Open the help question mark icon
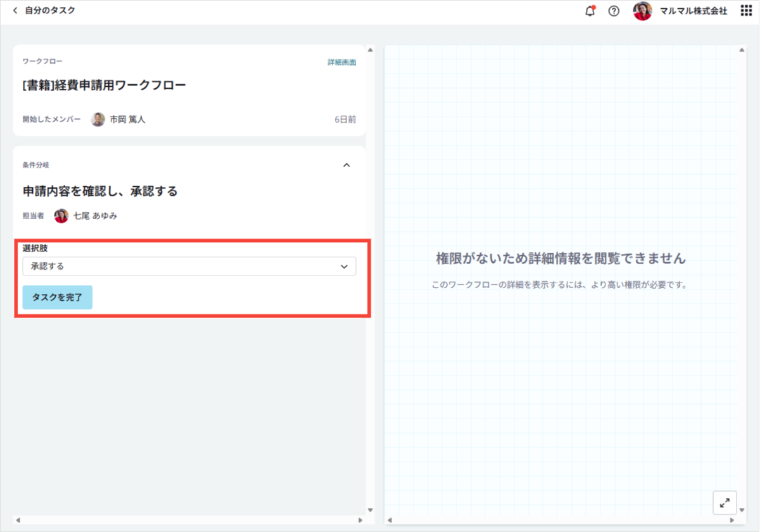 tap(614, 11)
